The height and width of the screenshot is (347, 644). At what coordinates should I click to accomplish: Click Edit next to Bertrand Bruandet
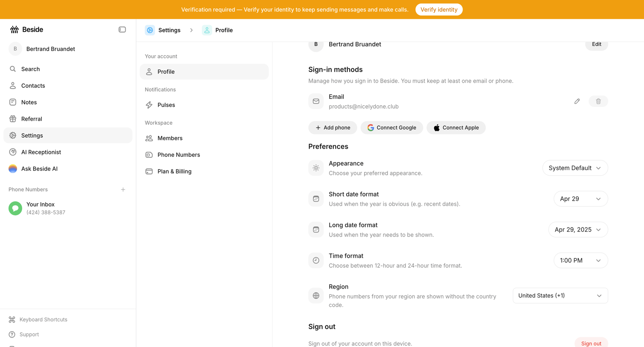[x=596, y=44]
